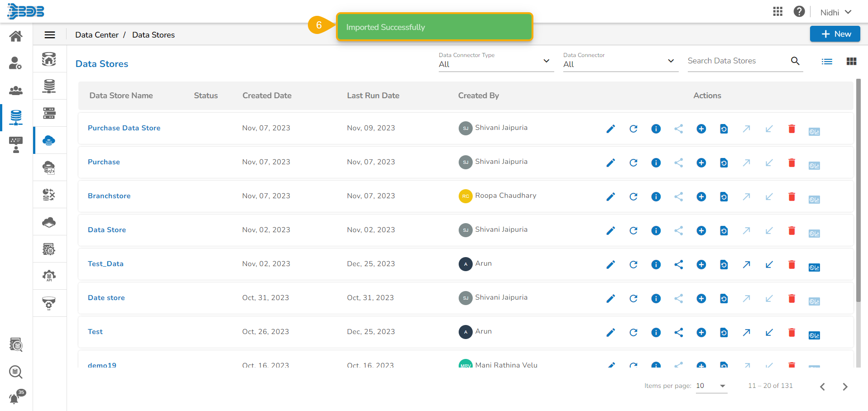Open the Test_Data data store link
This screenshot has height=411, width=868.
pyautogui.click(x=106, y=264)
